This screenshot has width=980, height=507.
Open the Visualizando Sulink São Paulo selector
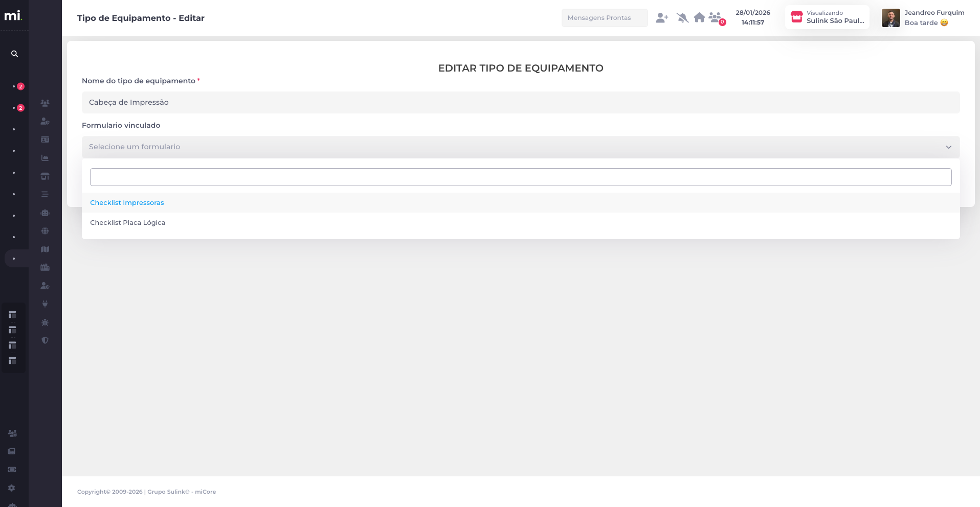point(827,17)
